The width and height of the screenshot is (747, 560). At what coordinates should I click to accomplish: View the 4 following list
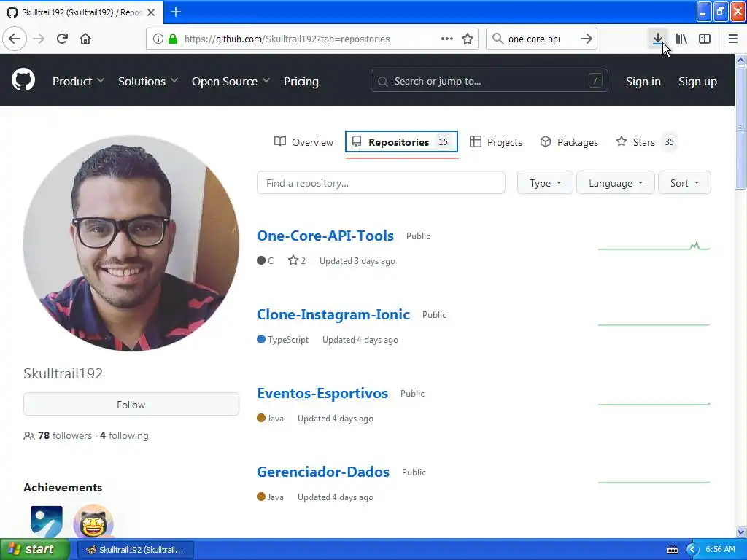pos(124,436)
